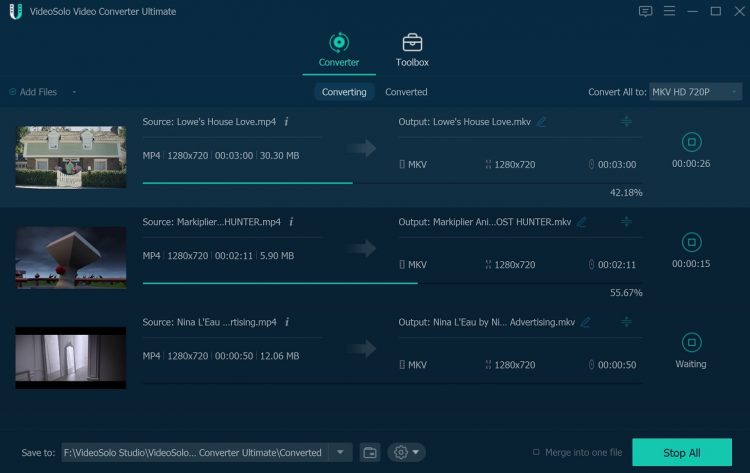The width and height of the screenshot is (750, 473).
Task: Click source info with 30.30 MB size
Action: (221, 155)
